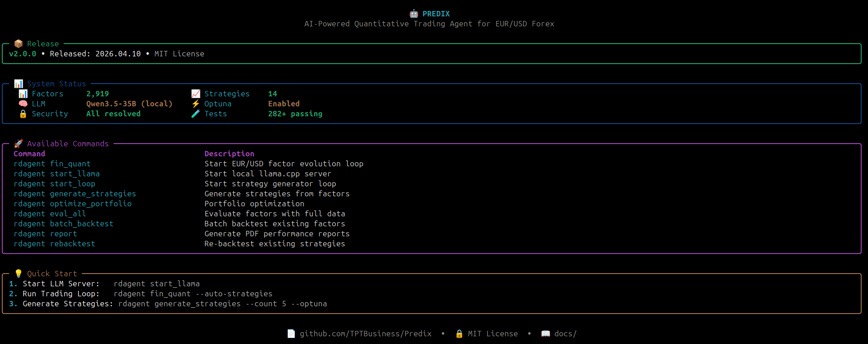Click the trend chart icon beside Strategies
The width and height of the screenshot is (868, 344).
(x=195, y=94)
